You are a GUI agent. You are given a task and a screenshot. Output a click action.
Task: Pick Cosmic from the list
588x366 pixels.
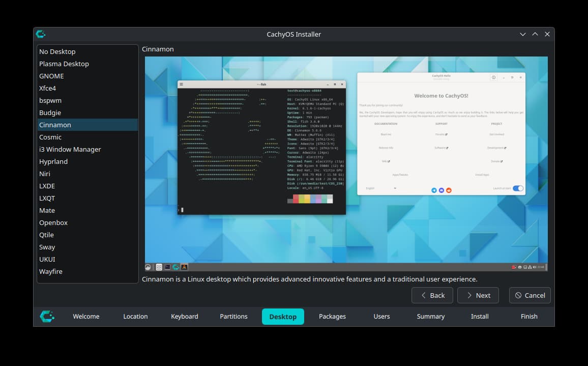click(88, 137)
